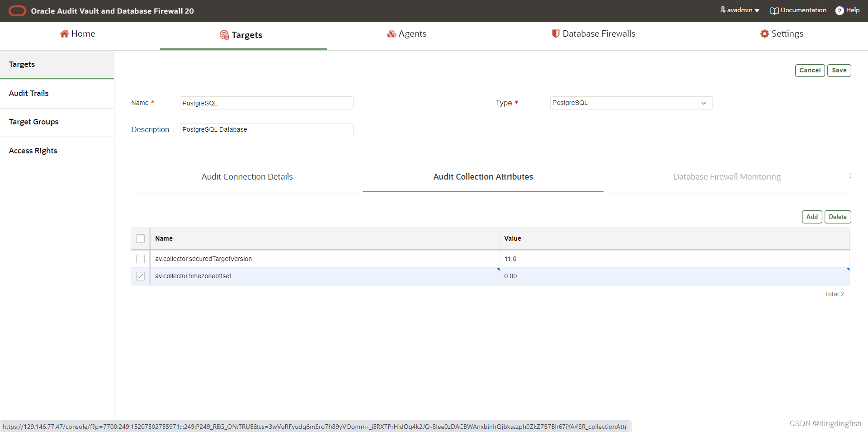Viewport: 868px width, 432px height.
Task: Uncheck the av.collector.timezoneoffset row checkbox
Action: 141,276
